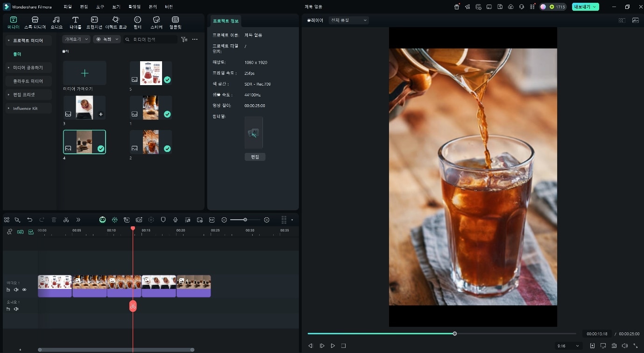Open the 스티커 stickers tab
644x353 pixels.
click(156, 22)
